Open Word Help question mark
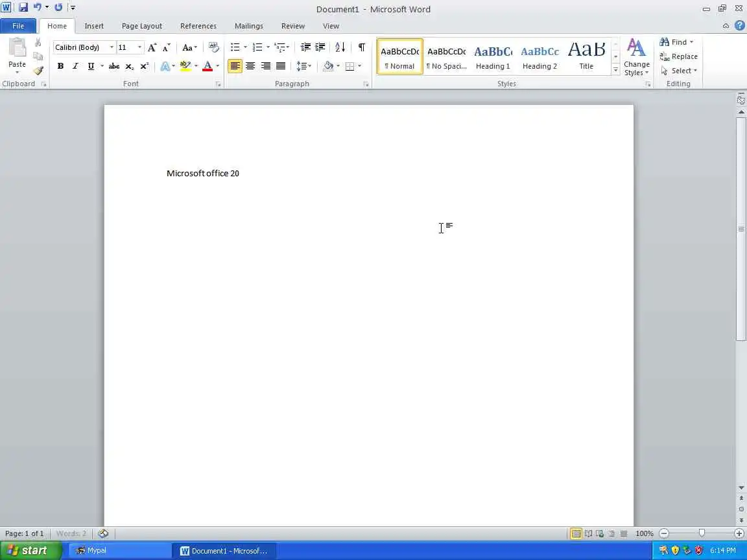This screenshot has height=560, width=747. coord(739,25)
